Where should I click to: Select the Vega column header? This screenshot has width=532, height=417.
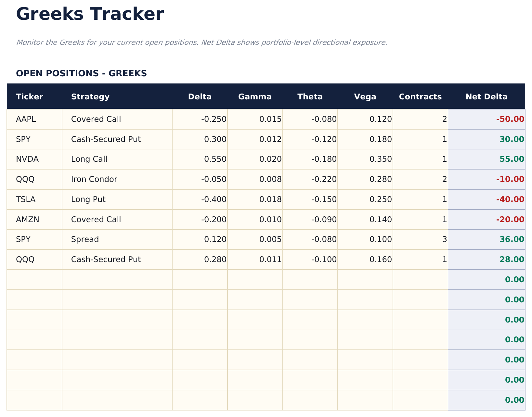365,96
